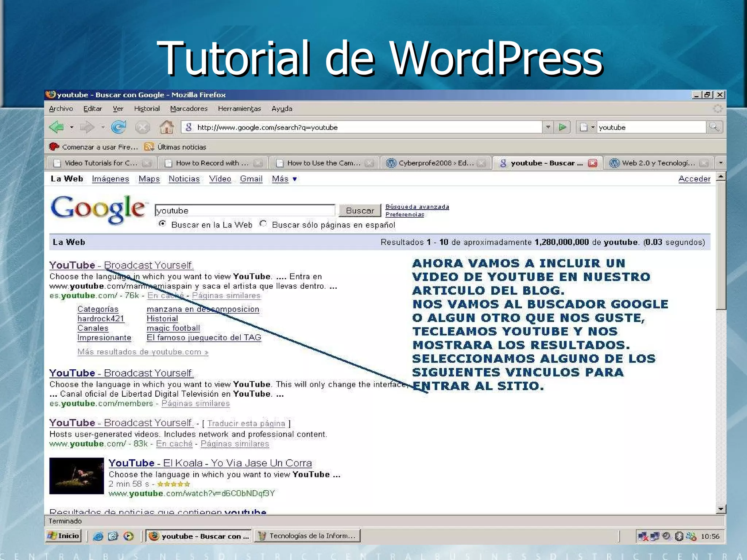Screen dimensions: 747x560
Task: Click the green Go arrow beside URL bar
Action: [x=562, y=127]
